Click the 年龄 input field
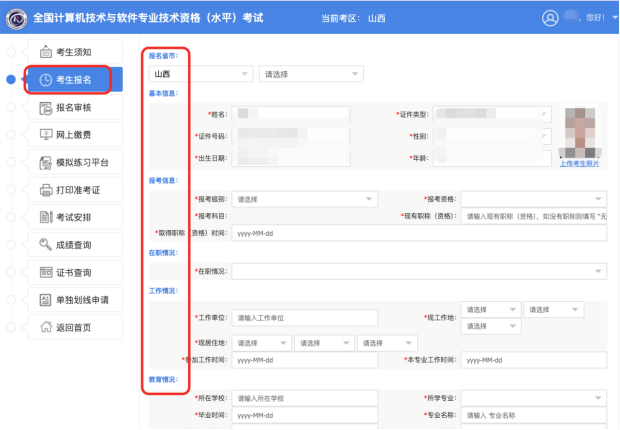The image size is (620, 430). pyautogui.click(x=492, y=158)
